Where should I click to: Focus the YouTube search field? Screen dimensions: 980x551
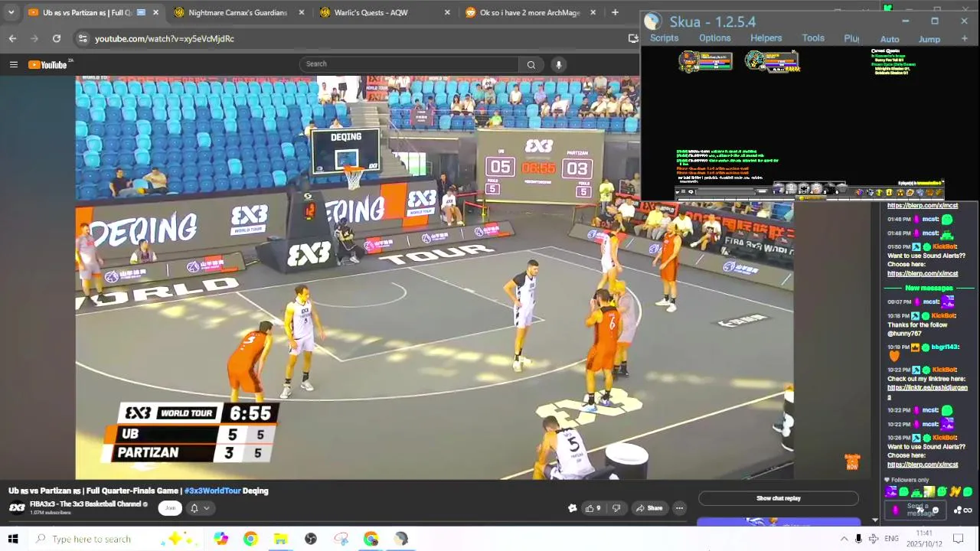(410, 64)
